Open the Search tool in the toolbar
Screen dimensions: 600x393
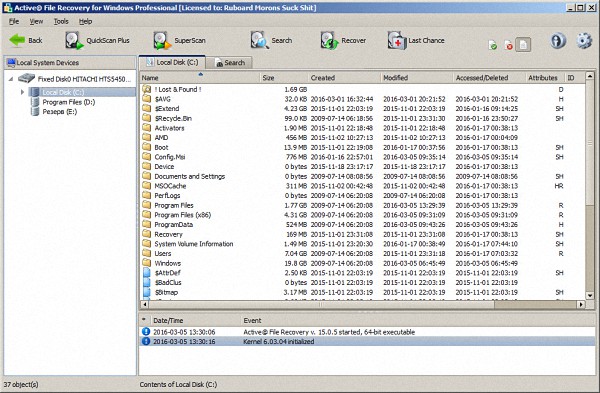pos(271,40)
